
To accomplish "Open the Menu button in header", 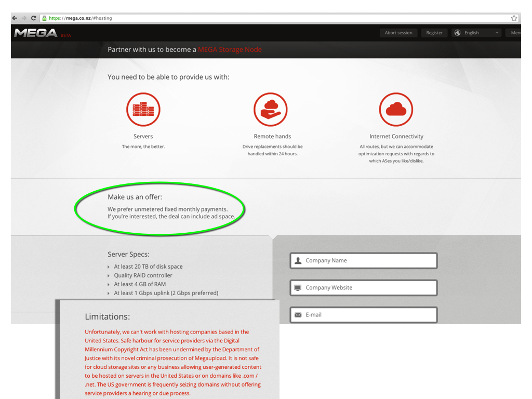I will 513,33.
